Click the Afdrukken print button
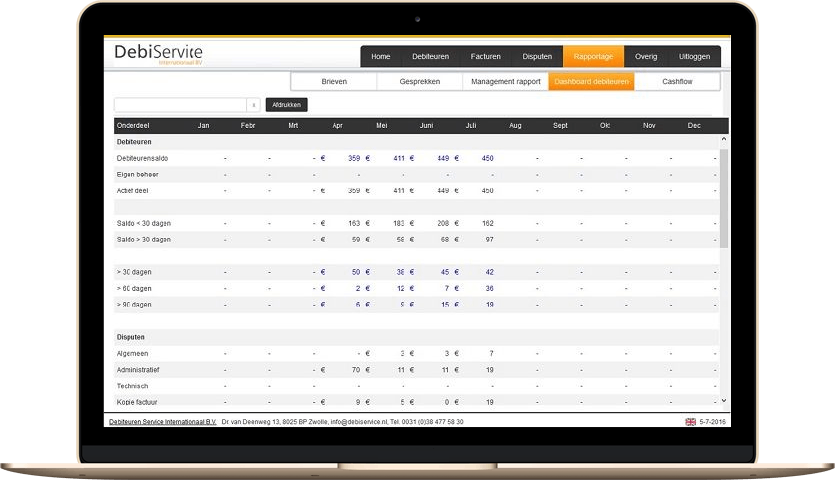This screenshot has width=835, height=480. [x=287, y=105]
